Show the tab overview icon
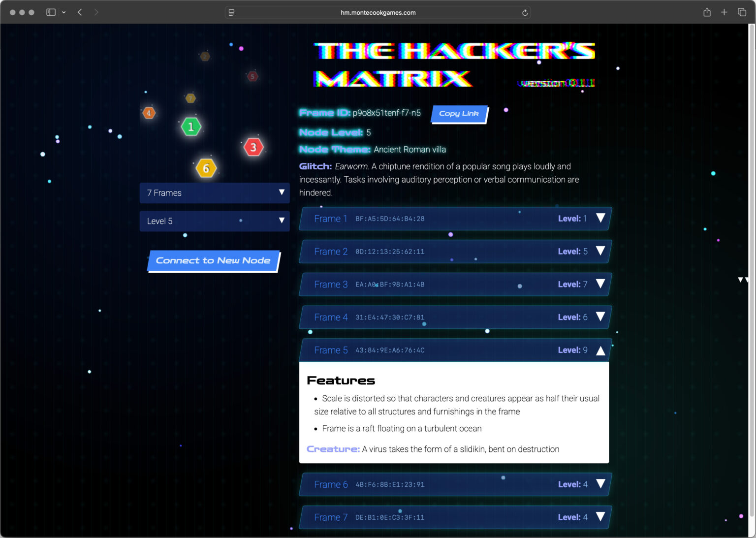756x538 pixels. click(x=741, y=12)
